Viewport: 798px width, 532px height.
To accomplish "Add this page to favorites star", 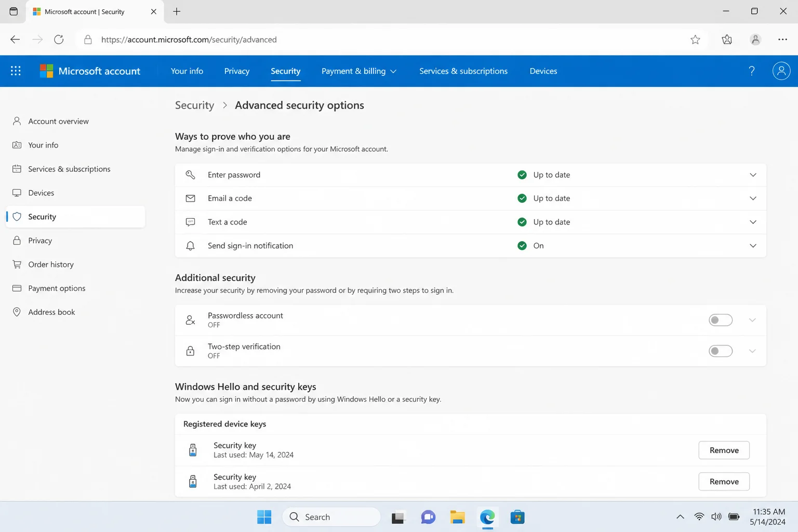I will [x=695, y=39].
